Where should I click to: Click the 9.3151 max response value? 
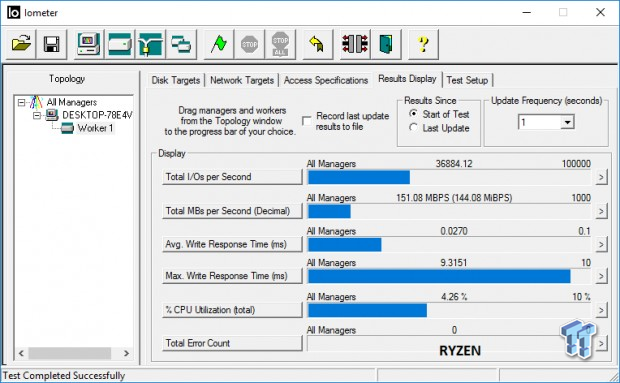(454, 262)
